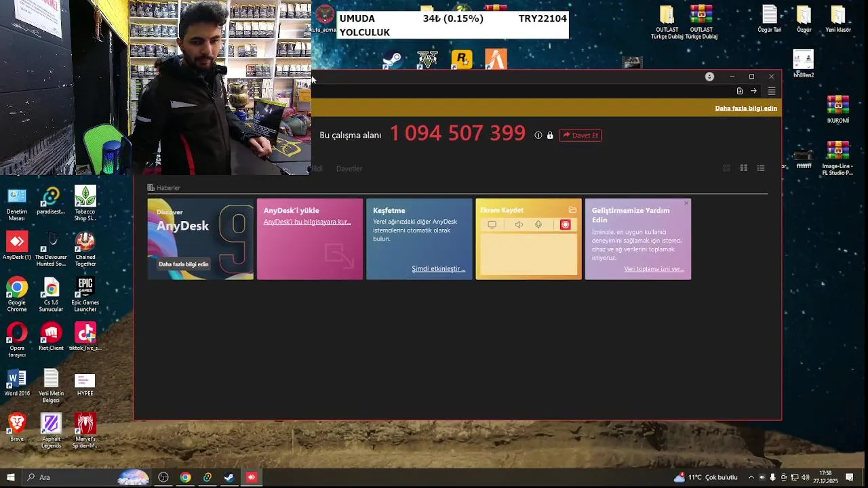This screenshot has width=868, height=488.
Task: Show workspace ID info icon
Action: pyautogui.click(x=538, y=136)
